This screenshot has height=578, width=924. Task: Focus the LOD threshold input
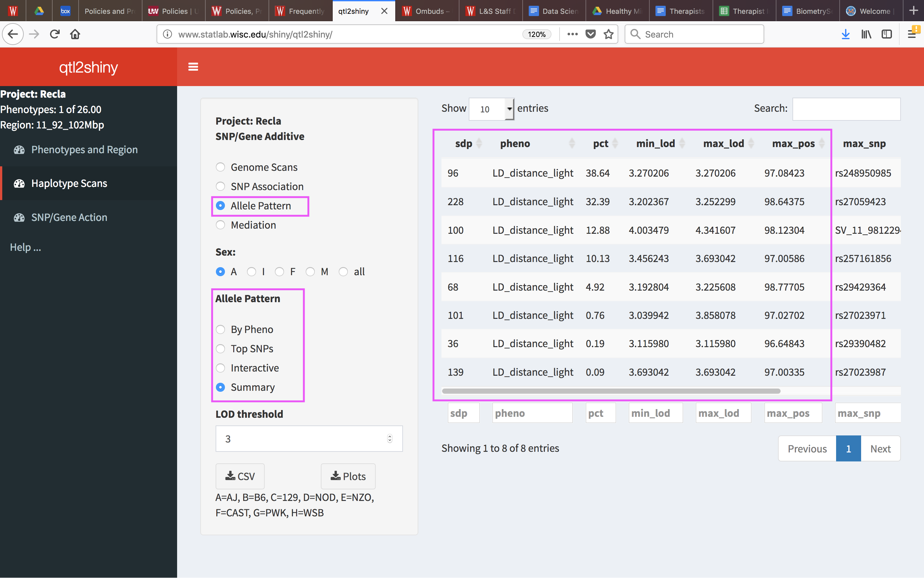click(309, 438)
